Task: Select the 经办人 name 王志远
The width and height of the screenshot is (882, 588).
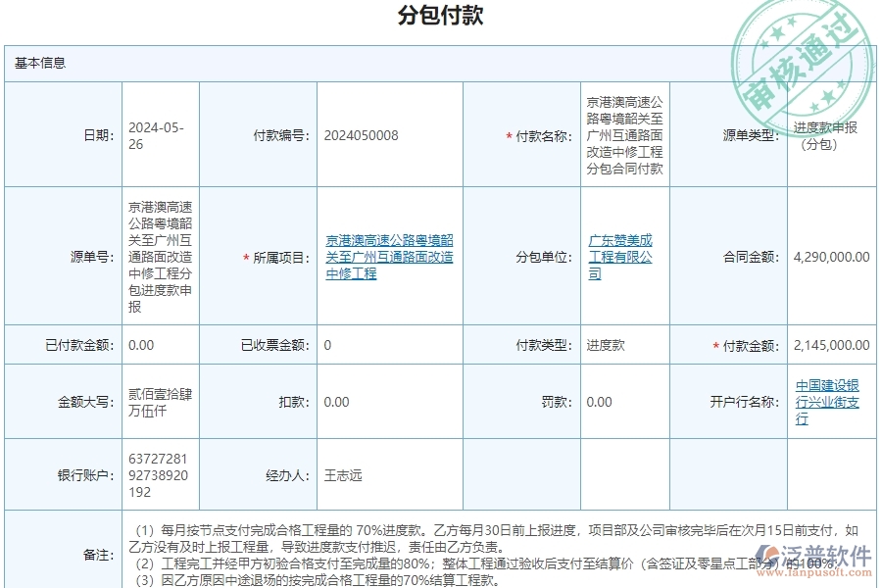Action: pos(345,472)
